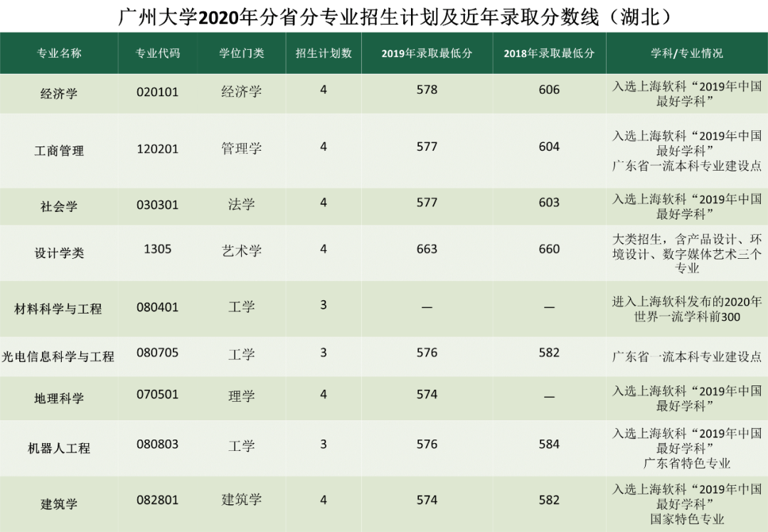Click the description 大类招生，含产品设计

coord(687,254)
